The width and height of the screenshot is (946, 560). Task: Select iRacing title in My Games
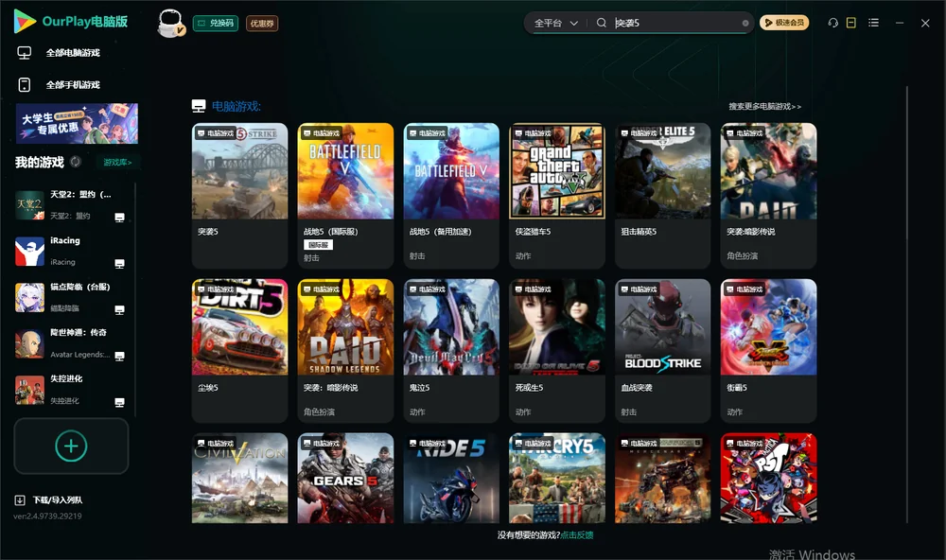click(x=65, y=240)
